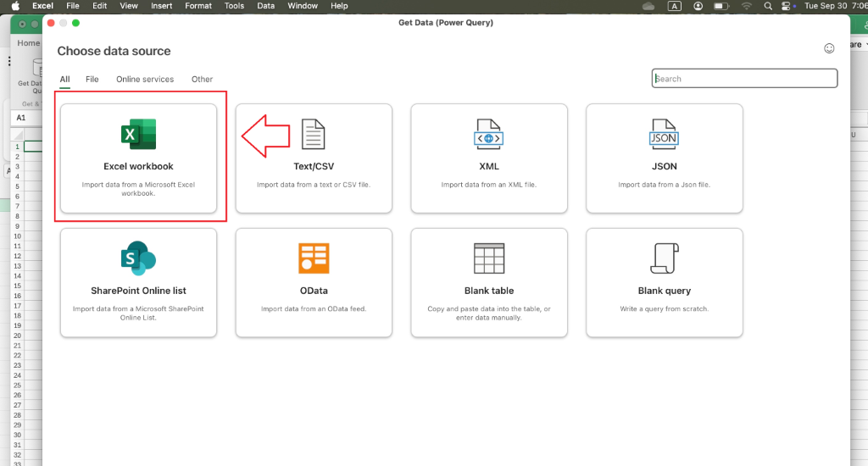
Task: Select row 20 header in the Excel sheet
Action: (x=17, y=336)
